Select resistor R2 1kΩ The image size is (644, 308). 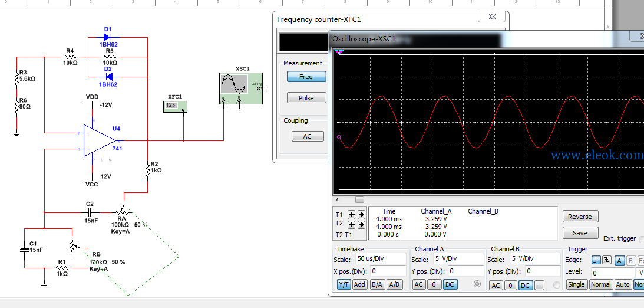[x=147, y=170]
